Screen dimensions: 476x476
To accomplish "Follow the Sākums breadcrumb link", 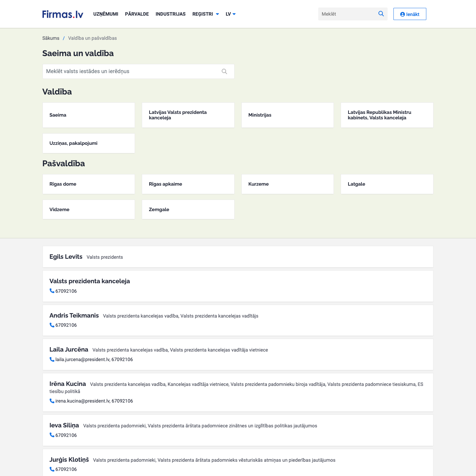I will point(51,38).
